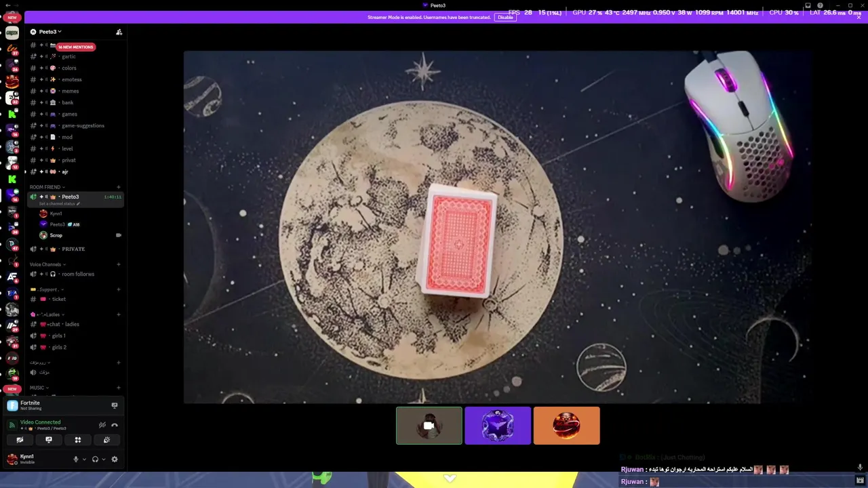This screenshot has width=868, height=488.
Task: Collapse the ROOM FRIEND category
Action: (x=47, y=187)
